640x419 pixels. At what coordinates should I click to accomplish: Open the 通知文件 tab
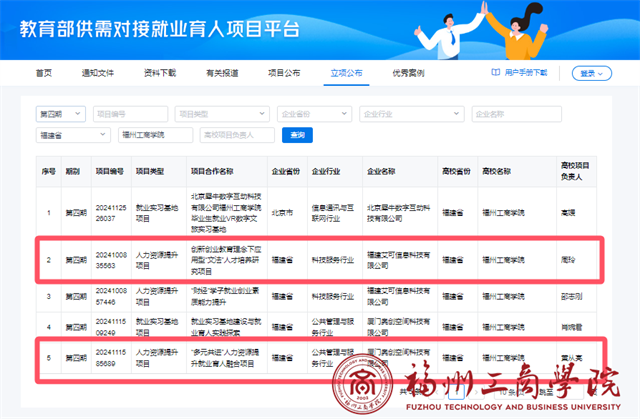[x=98, y=73]
